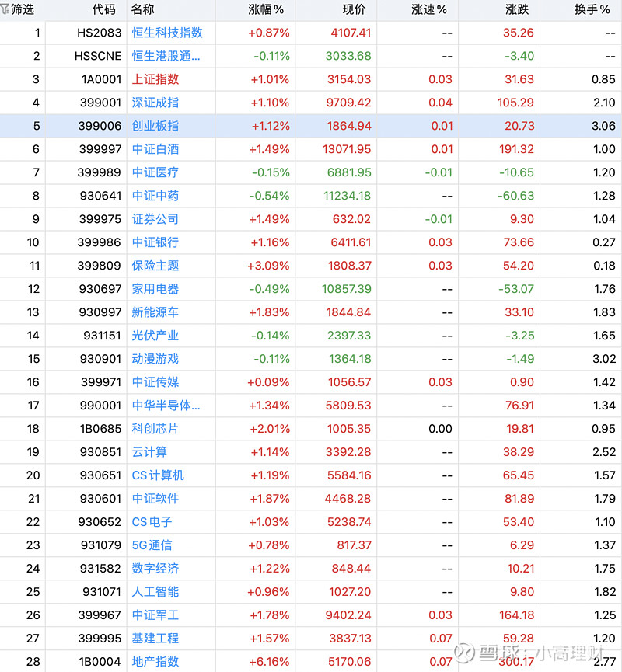Click code 1A0001

point(102,79)
